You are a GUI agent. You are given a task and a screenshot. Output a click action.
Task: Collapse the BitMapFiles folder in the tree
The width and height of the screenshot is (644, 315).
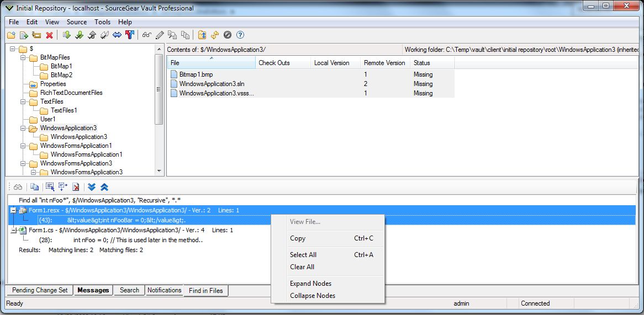[23, 57]
